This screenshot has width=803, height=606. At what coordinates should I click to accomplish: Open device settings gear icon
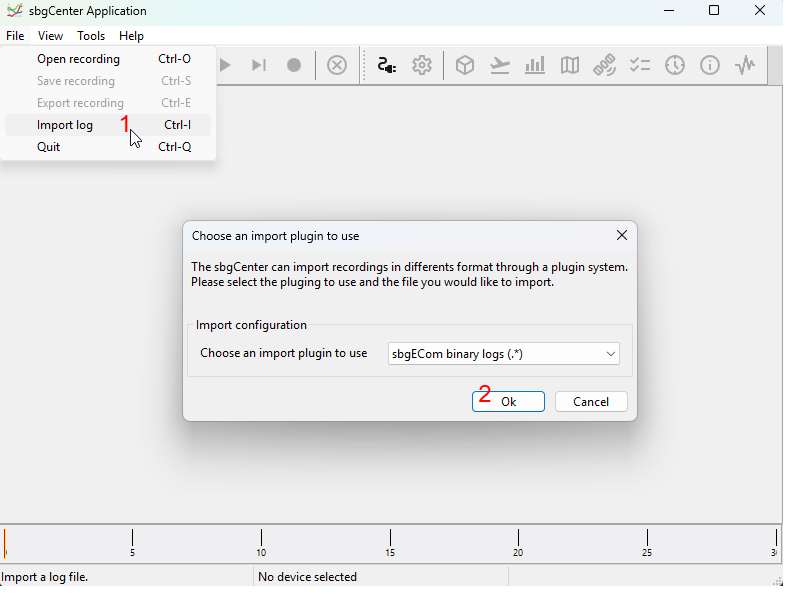[x=422, y=65]
